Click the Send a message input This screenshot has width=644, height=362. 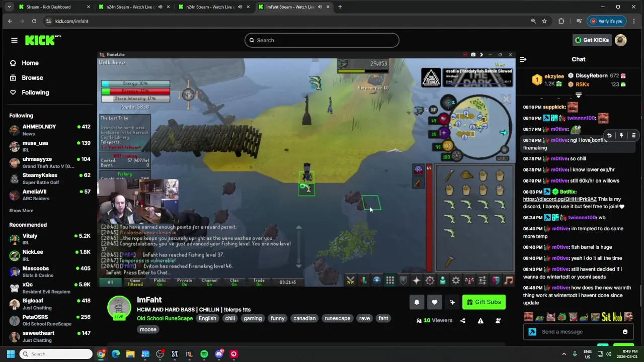[x=579, y=332]
